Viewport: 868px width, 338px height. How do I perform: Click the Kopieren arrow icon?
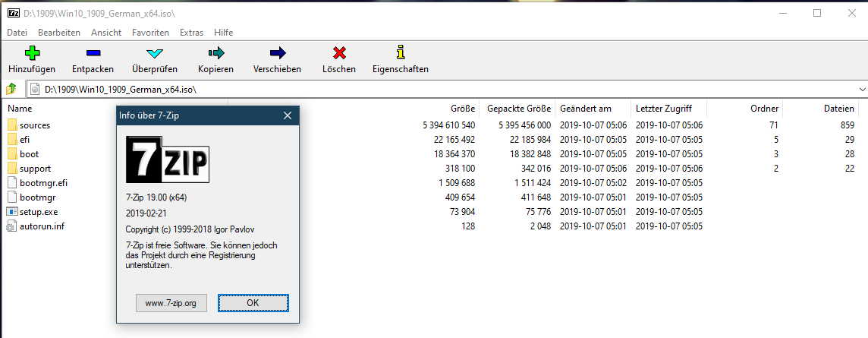coord(216,53)
